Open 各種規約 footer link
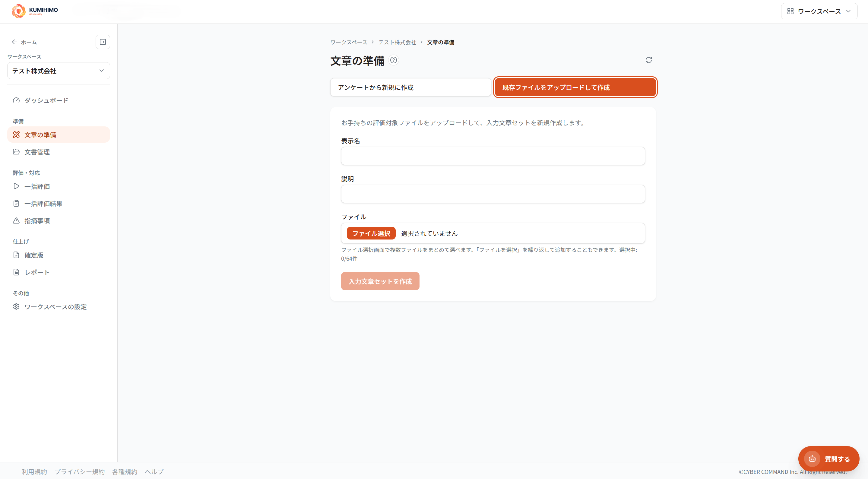Screen dimensions: 868x479 point(125,472)
